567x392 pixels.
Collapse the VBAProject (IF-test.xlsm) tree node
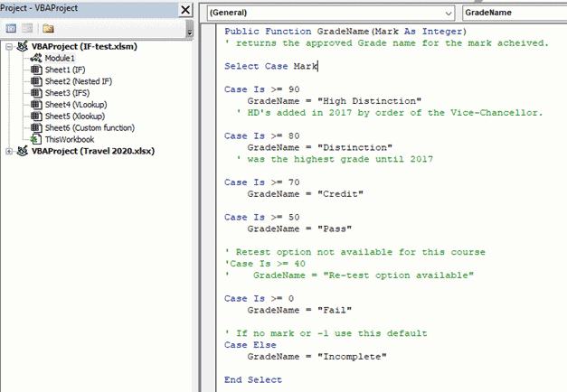pos(10,45)
